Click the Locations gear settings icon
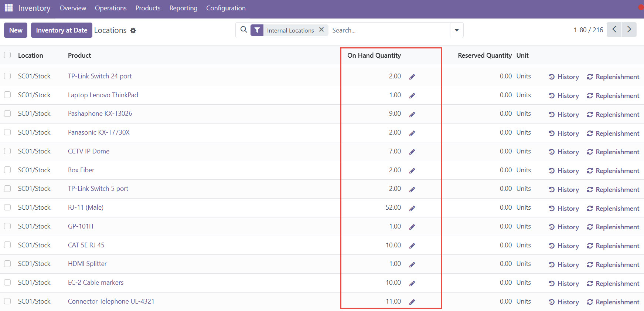Viewport: 644px width, 311px height. [x=133, y=31]
